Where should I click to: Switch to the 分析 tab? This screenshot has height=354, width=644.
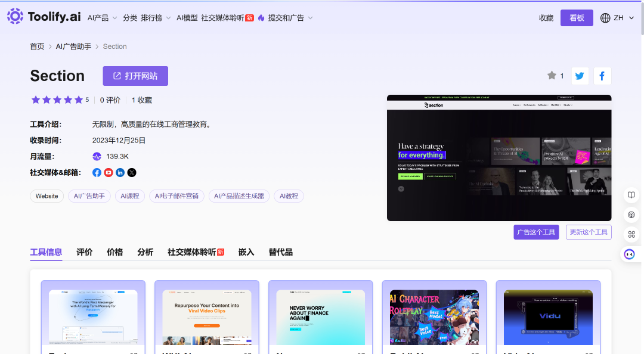point(145,252)
